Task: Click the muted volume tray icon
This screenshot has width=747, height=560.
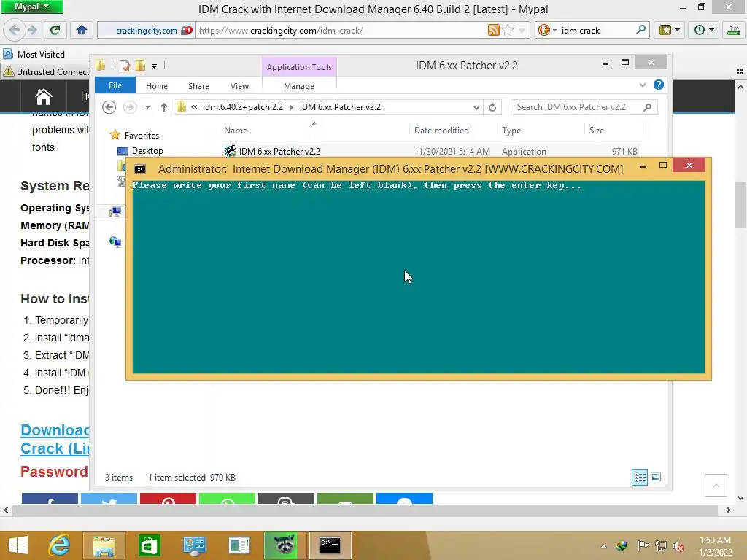Action: [678, 546]
